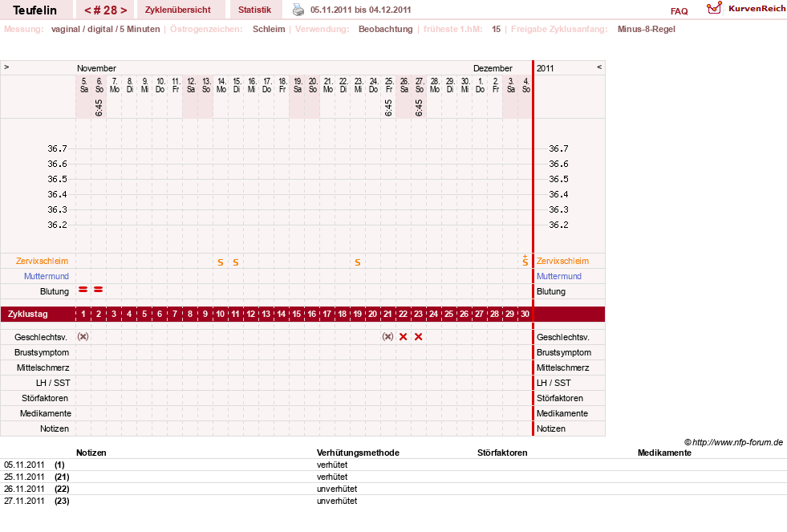Viewport: 787px width, 532px height.
Task: Switch to the Statistik tab
Action: tap(254, 10)
